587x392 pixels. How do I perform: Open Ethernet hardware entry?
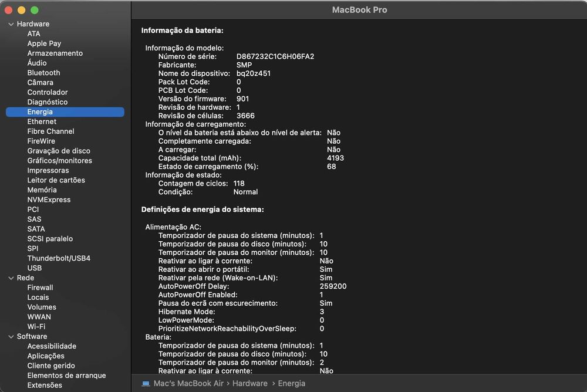tap(42, 121)
